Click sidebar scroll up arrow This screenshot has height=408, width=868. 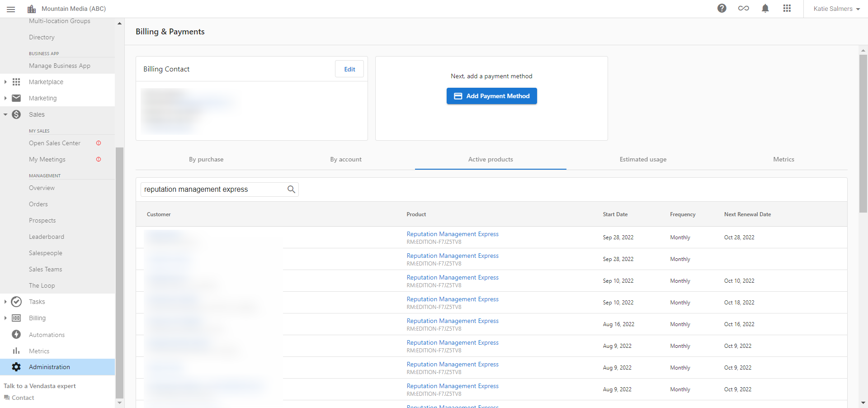click(x=120, y=23)
